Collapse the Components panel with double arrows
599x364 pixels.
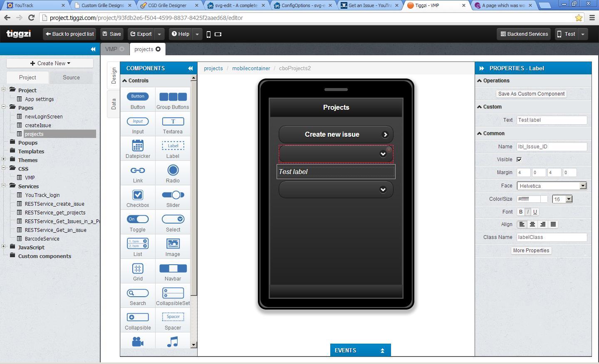coord(190,68)
